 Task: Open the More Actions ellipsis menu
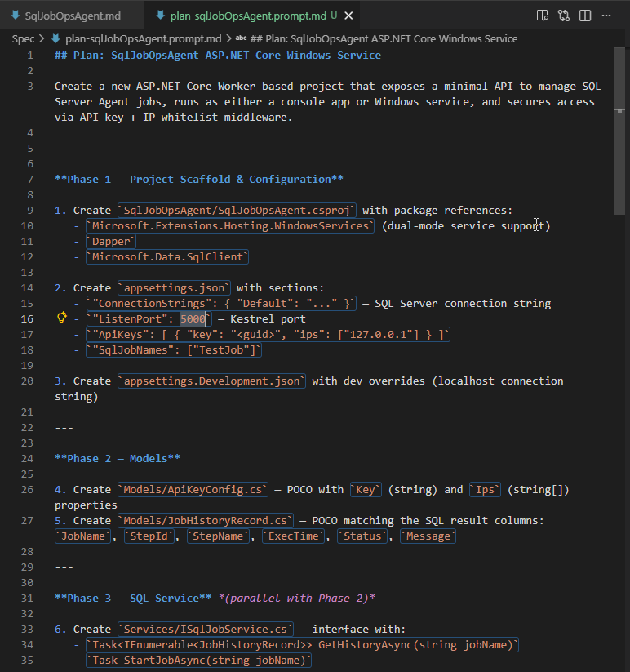pos(607,16)
